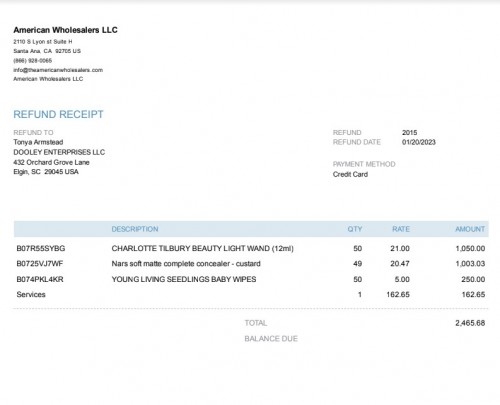
Task: Click the QTY column header
Action: (x=355, y=229)
